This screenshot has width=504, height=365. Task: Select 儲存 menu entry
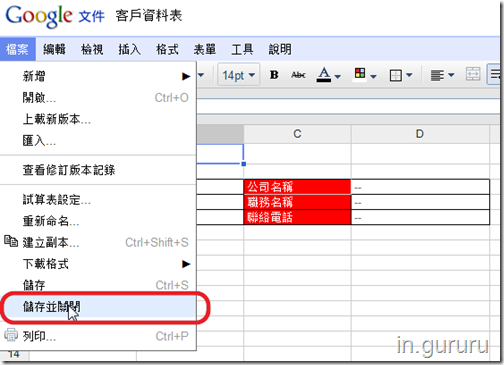98,285
